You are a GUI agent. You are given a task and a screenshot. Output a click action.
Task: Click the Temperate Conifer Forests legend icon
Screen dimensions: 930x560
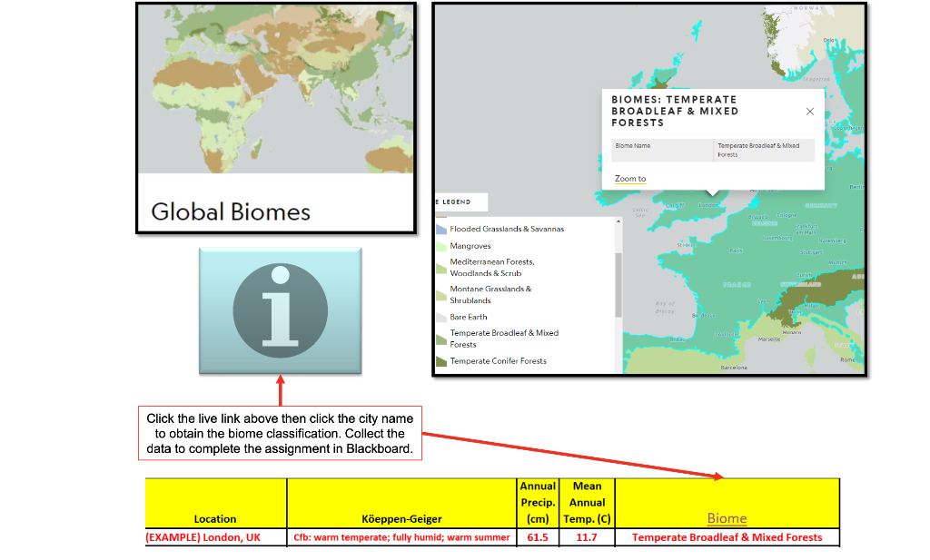[x=440, y=360]
